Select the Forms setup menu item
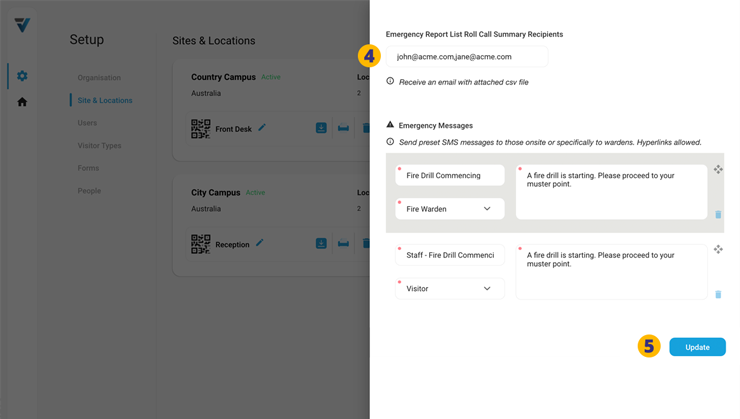 89,168
